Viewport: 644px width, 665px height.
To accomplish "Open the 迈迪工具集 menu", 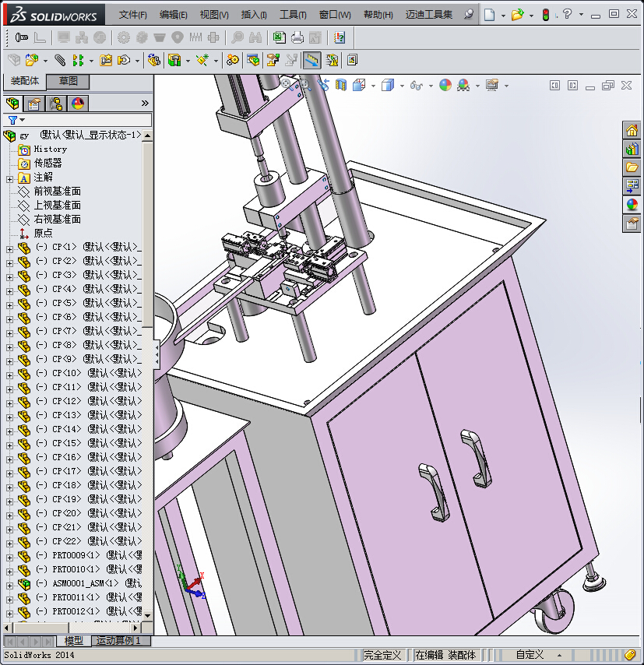I will tap(429, 15).
